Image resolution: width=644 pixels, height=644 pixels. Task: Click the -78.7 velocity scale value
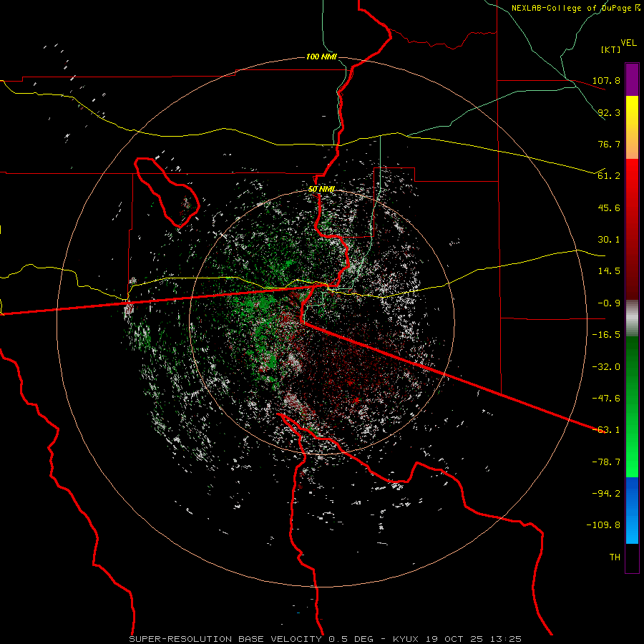[x=606, y=462]
